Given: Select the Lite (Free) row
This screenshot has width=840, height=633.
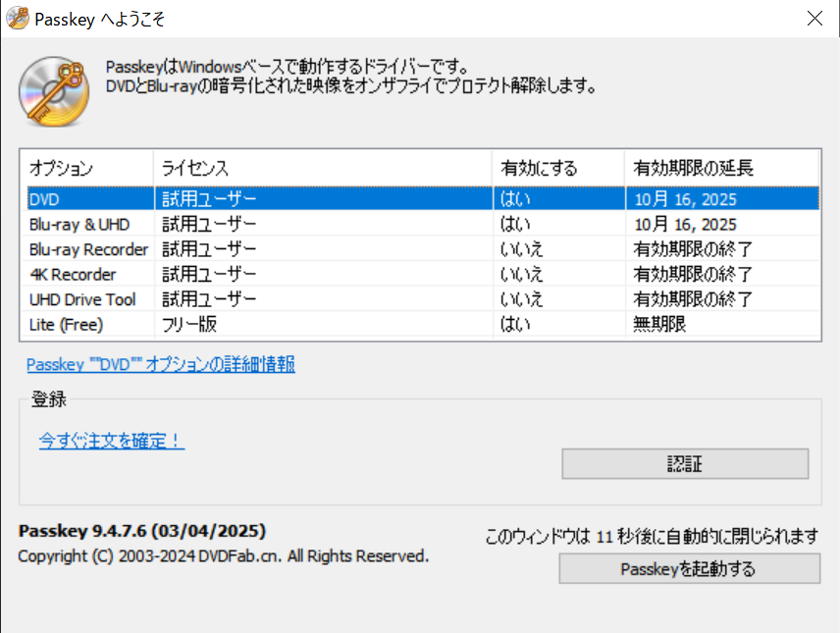Looking at the screenshot, I should click(x=423, y=324).
